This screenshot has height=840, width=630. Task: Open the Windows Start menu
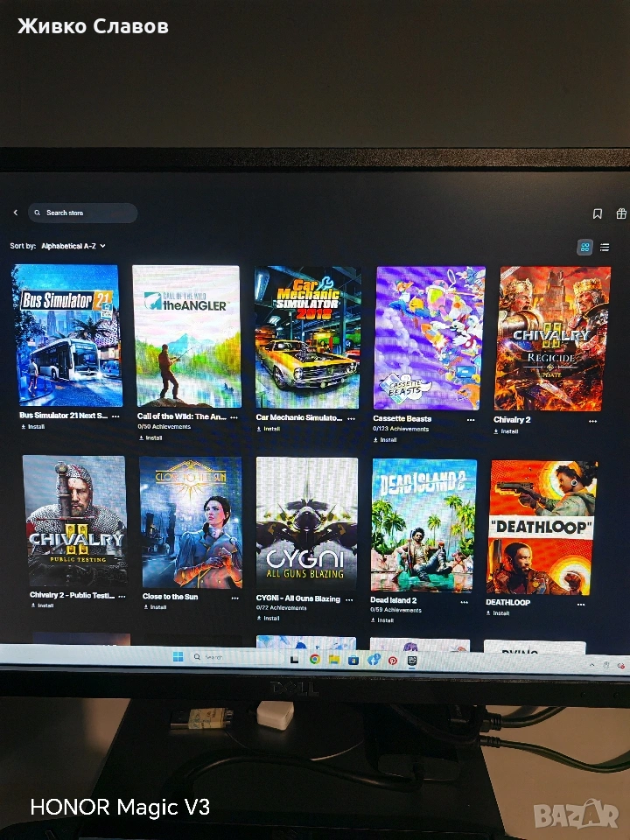pyautogui.click(x=178, y=657)
